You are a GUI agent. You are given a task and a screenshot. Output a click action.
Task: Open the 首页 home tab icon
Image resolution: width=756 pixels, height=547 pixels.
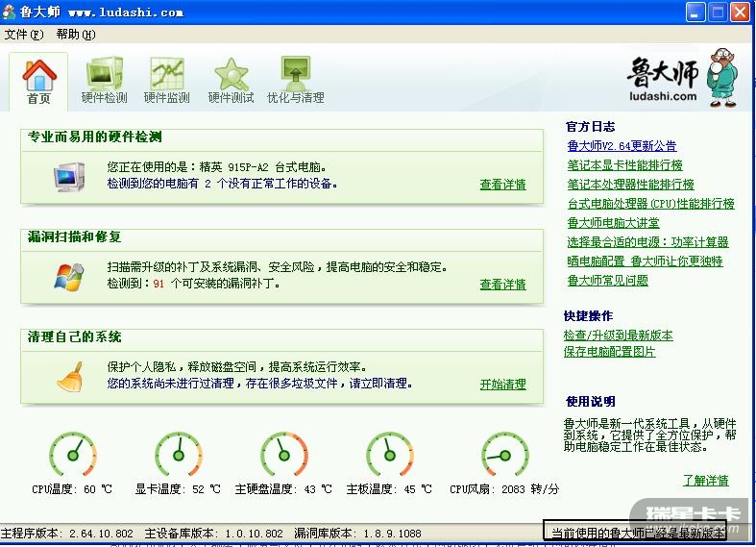[x=38, y=76]
